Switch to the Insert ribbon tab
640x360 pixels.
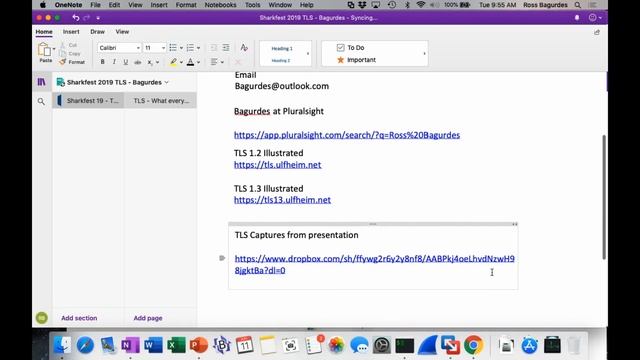click(x=71, y=32)
